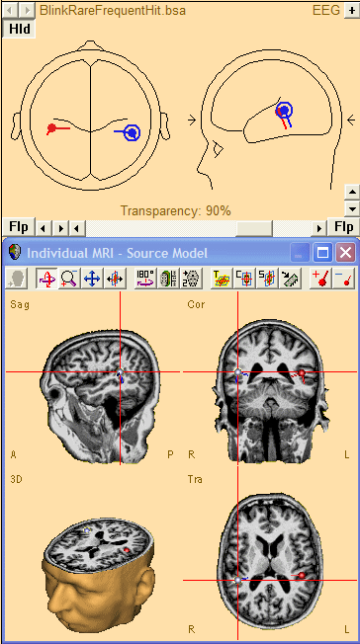
Task: Select red dipole in coronal MRI view
Action: click(x=302, y=373)
